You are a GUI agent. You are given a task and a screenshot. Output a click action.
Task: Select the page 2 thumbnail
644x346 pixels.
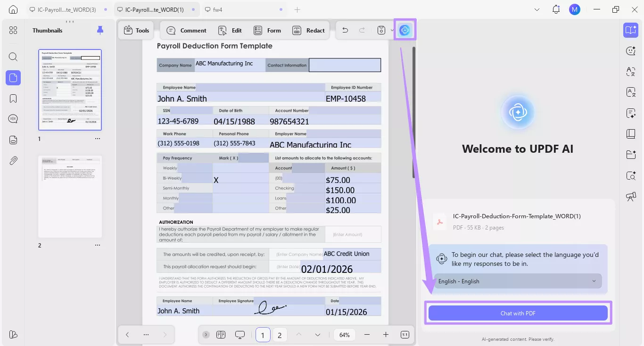click(70, 197)
